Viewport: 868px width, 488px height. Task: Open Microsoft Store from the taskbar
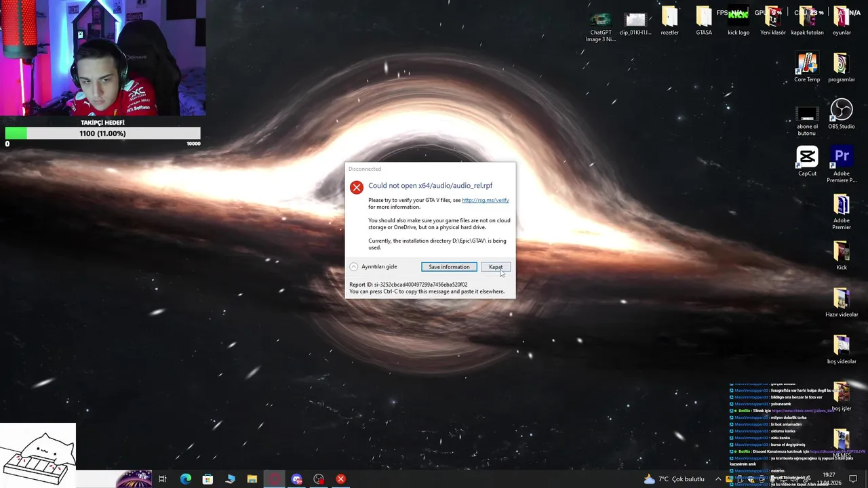click(208, 479)
